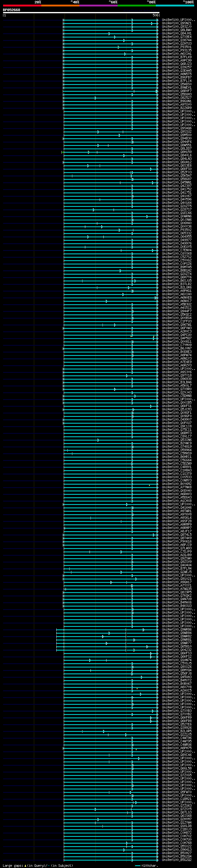Select the UniRef100_Q1KLD8 row label

[177, 826]
